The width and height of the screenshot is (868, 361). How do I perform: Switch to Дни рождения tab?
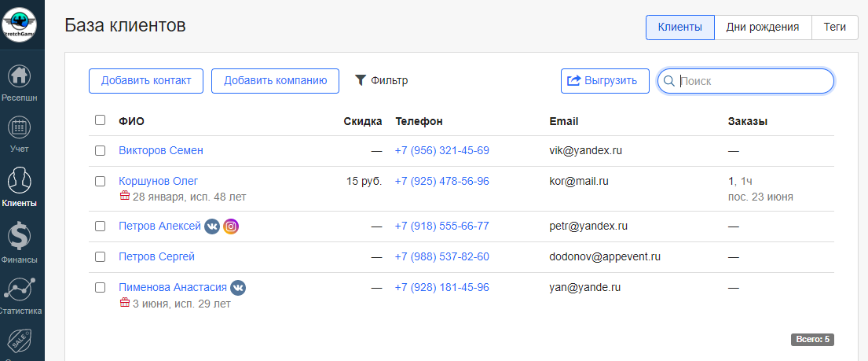[x=763, y=27]
